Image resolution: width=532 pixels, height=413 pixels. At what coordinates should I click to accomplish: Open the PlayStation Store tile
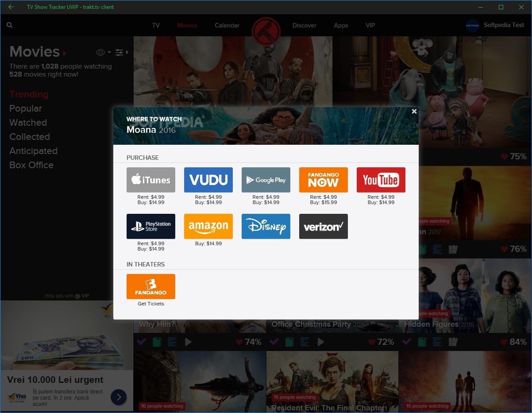[151, 226]
